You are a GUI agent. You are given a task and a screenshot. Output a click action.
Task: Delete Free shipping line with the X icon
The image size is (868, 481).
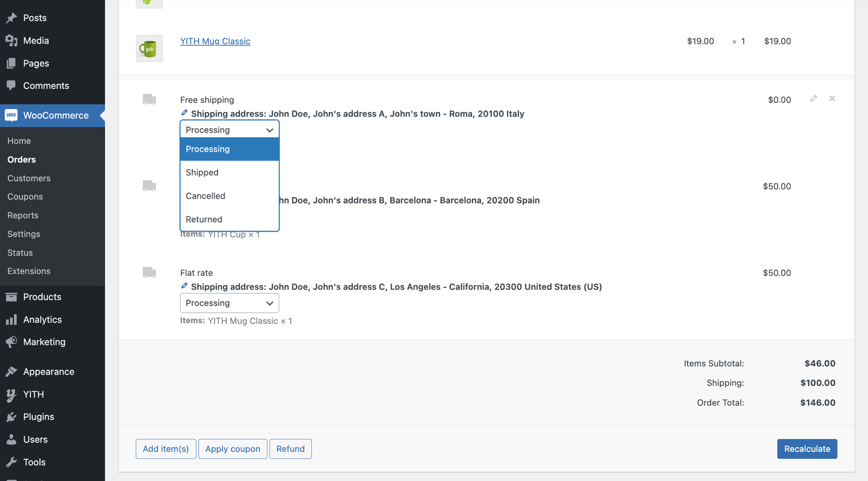point(832,98)
